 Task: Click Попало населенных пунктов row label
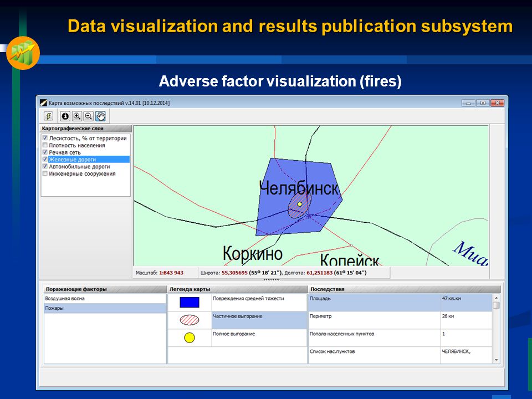pyautogui.click(x=342, y=334)
